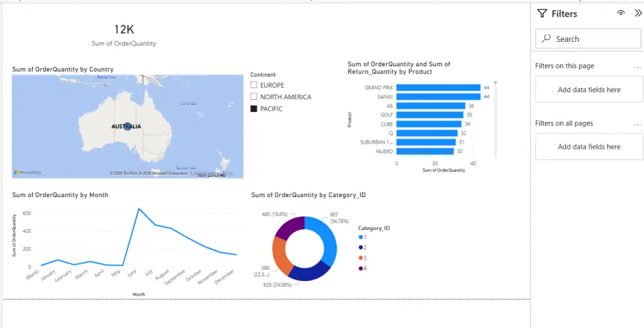Click the 'Sum of OrderQuantity' card label
This screenshot has height=328, width=644.
(x=124, y=43)
